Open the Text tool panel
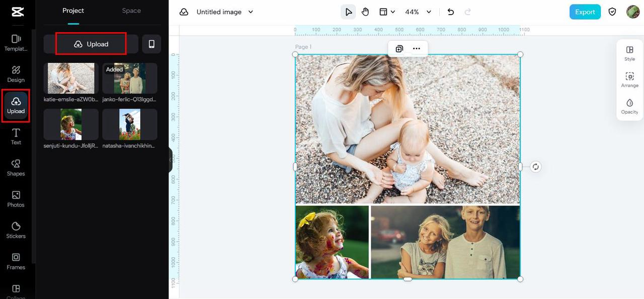 [x=16, y=137]
